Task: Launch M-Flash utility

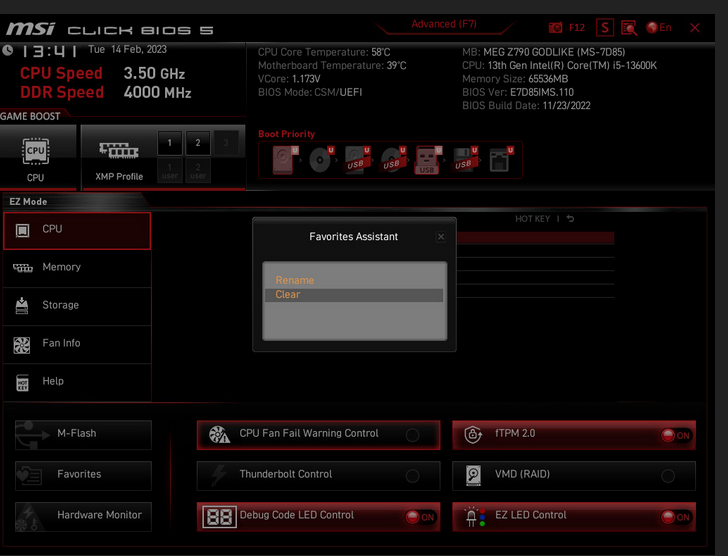Action: [x=83, y=435]
